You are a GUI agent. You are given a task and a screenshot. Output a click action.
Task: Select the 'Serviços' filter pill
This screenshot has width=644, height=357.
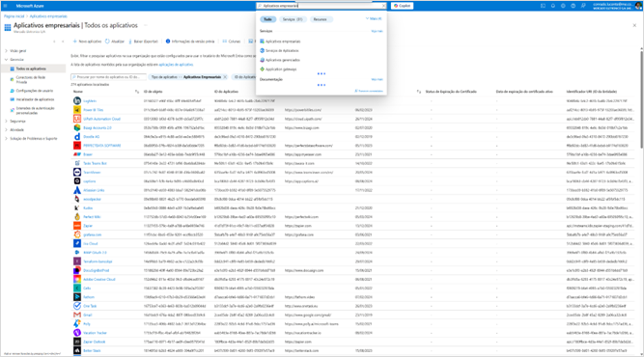pyautogui.click(x=293, y=19)
